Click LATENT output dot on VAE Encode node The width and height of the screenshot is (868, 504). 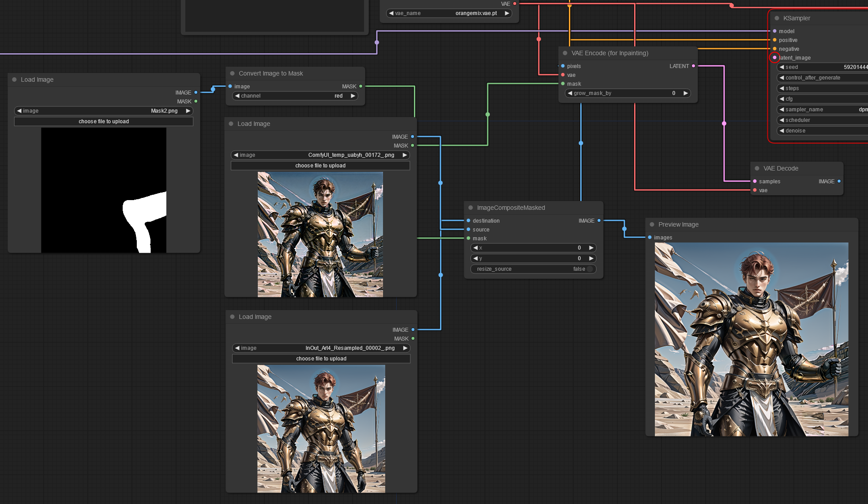[693, 66]
